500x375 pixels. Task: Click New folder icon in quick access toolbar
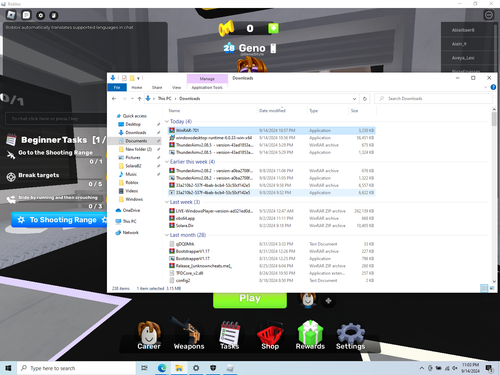click(132, 78)
